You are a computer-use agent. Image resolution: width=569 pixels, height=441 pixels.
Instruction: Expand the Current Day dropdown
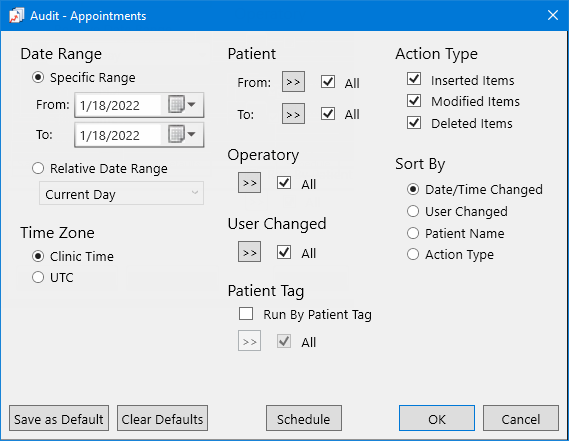(x=122, y=193)
